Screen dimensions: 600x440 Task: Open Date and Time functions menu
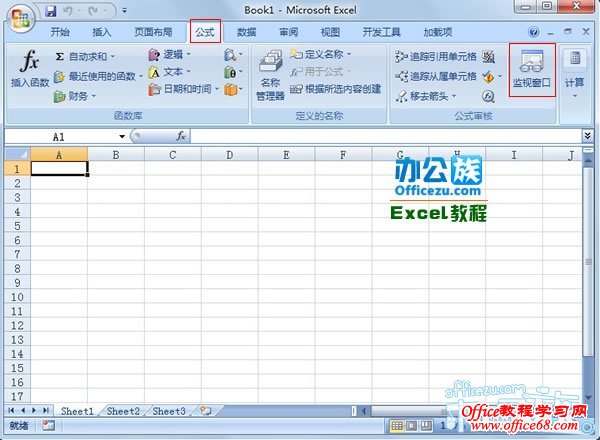coord(184,89)
